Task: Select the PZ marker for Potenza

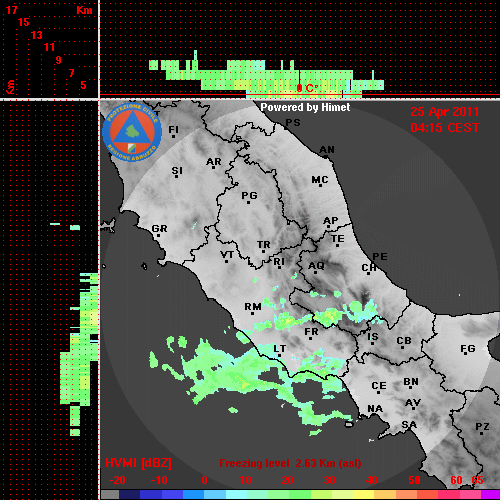Action: (482, 428)
